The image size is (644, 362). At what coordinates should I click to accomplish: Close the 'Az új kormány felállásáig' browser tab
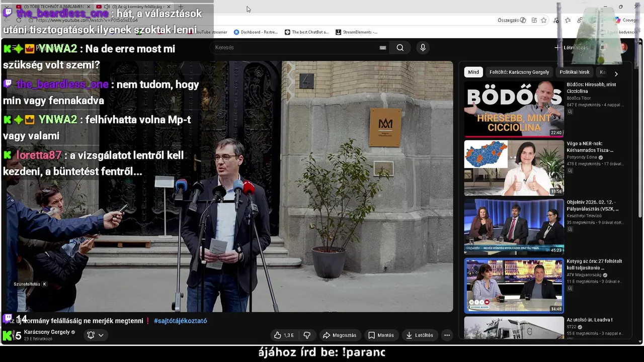point(169,7)
